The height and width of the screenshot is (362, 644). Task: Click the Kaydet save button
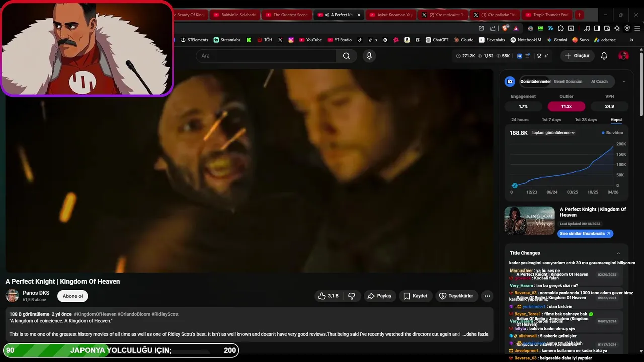[x=415, y=296]
